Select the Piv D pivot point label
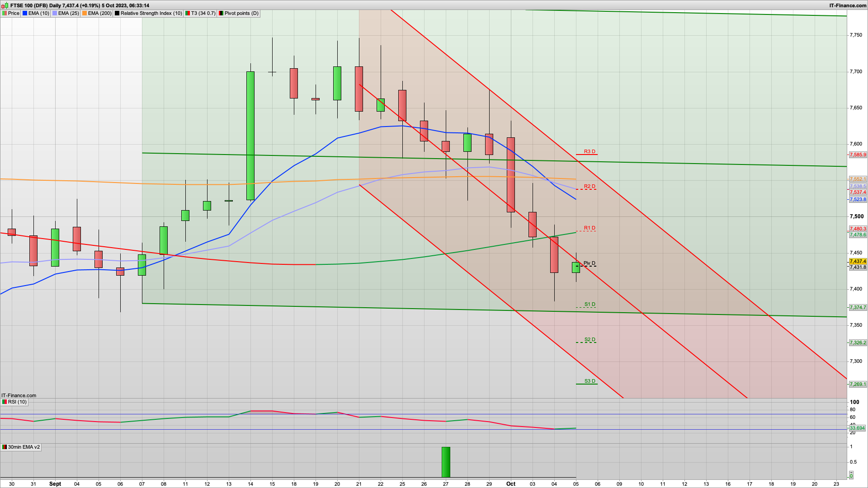Screen dimensions: 868x488 click(x=590, y=263)
